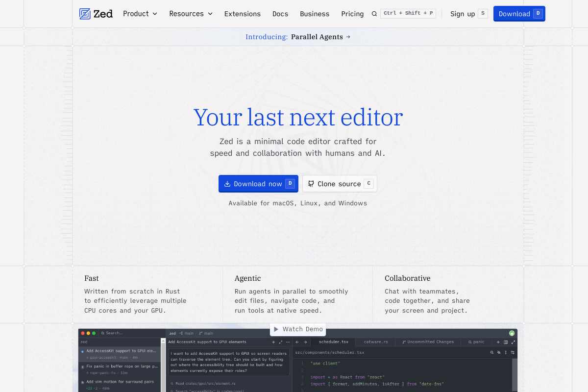This screenshot has height=392, width=588.
Task: Click the Search field in demo sidebar
Action: click(x=132, y=333)
